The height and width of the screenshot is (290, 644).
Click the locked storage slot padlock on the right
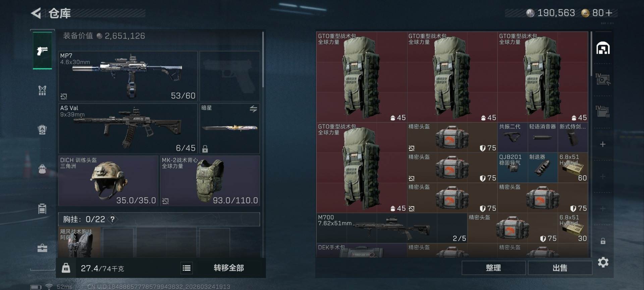click(603, 241)
